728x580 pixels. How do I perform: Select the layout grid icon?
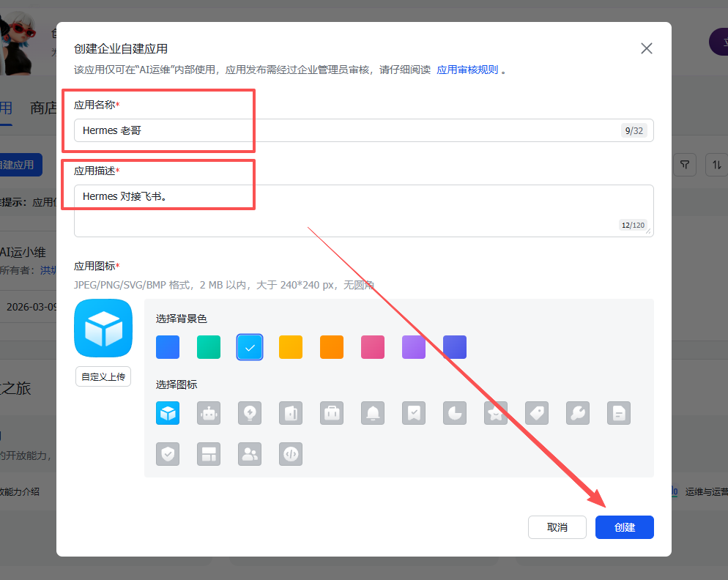209,454
